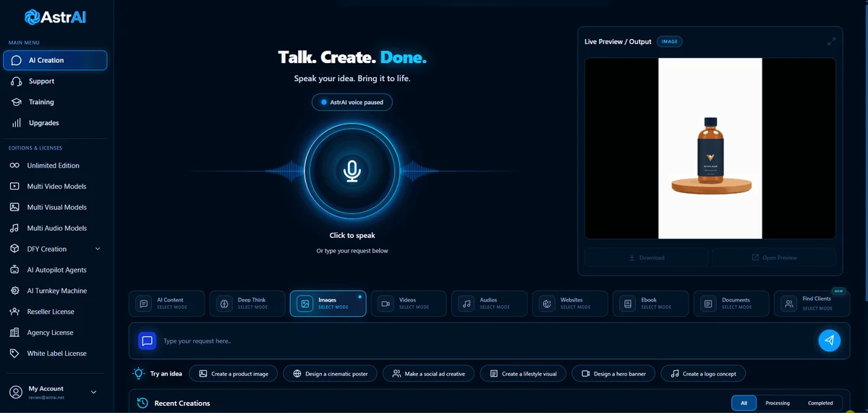
Task: Expand the DFY Creation submenu chevron
Action: coord(98,249)
